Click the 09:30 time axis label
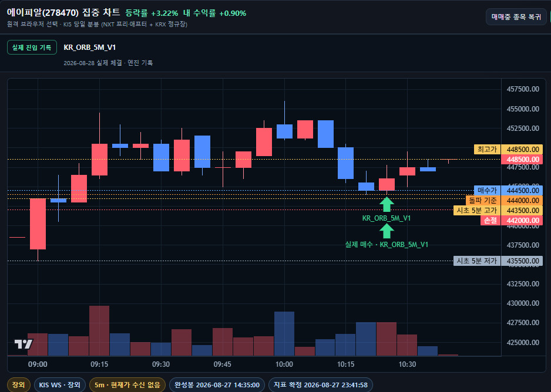Screen dimensions: 551x392 pos(161,364)
